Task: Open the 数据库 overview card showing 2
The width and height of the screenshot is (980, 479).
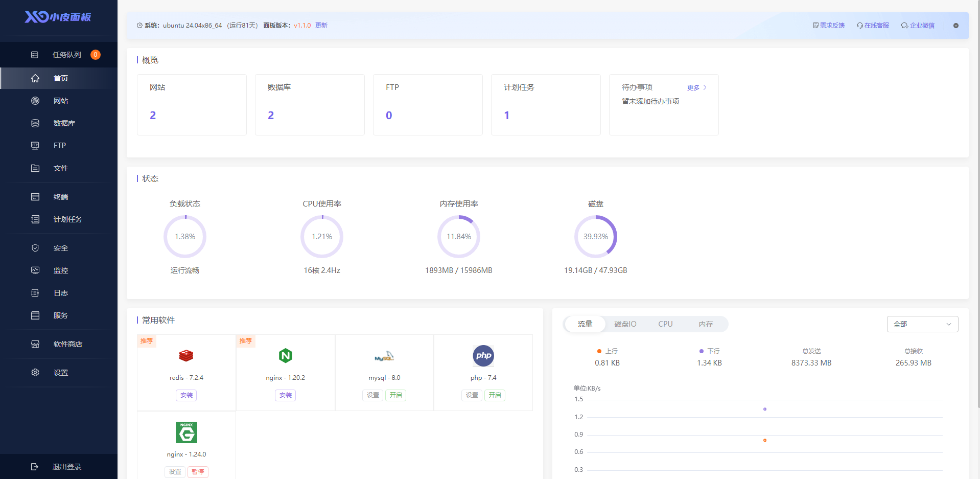Action: tap(310, 105)
